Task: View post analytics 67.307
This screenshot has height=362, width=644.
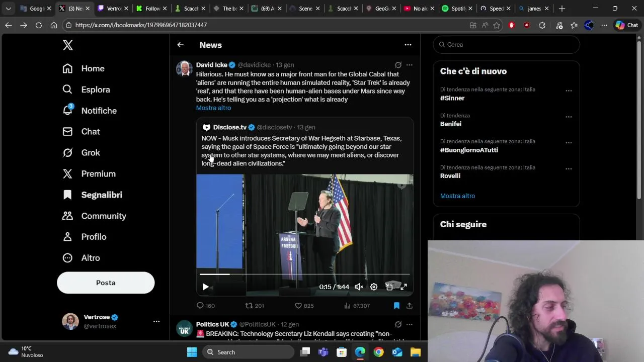Action: tap(357, 306)
